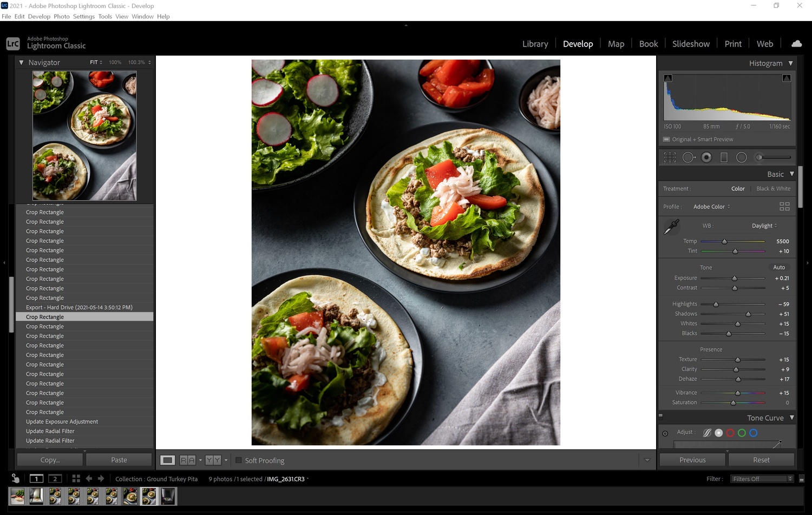The image size is (812, 515).
Task: Toggle the Tone Curve panel on/off switch
Action: (660, 417)
